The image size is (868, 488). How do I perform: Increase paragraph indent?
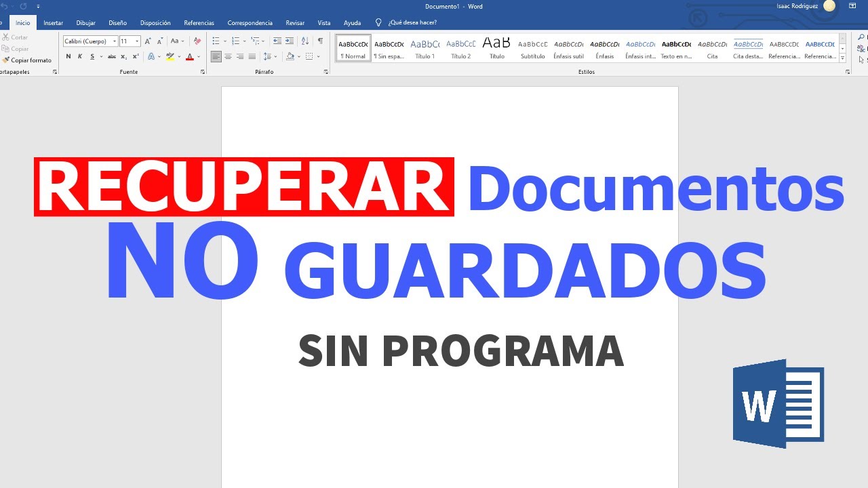tap(288, 41)
